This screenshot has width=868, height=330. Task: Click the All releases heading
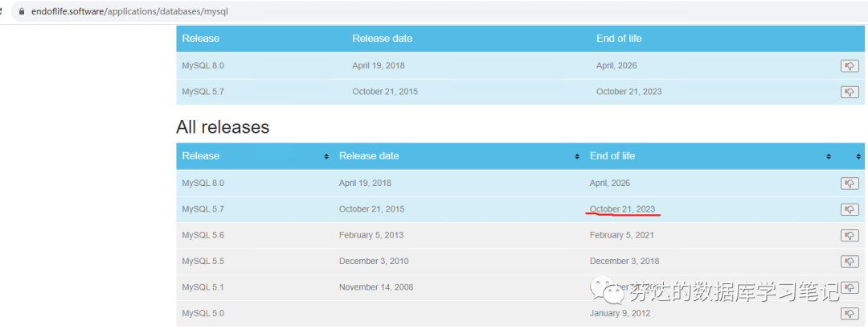click(223, 127)
